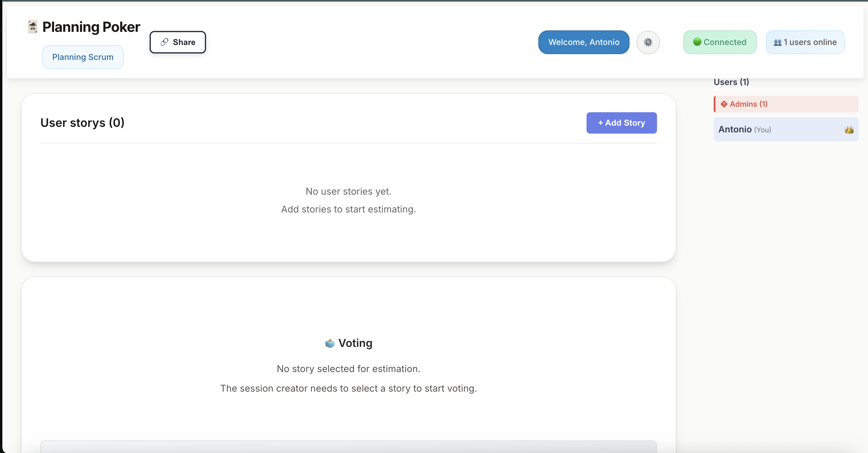Click the 'Add stories to start estimating.' text
868x453 pixels.
point(348,209)
